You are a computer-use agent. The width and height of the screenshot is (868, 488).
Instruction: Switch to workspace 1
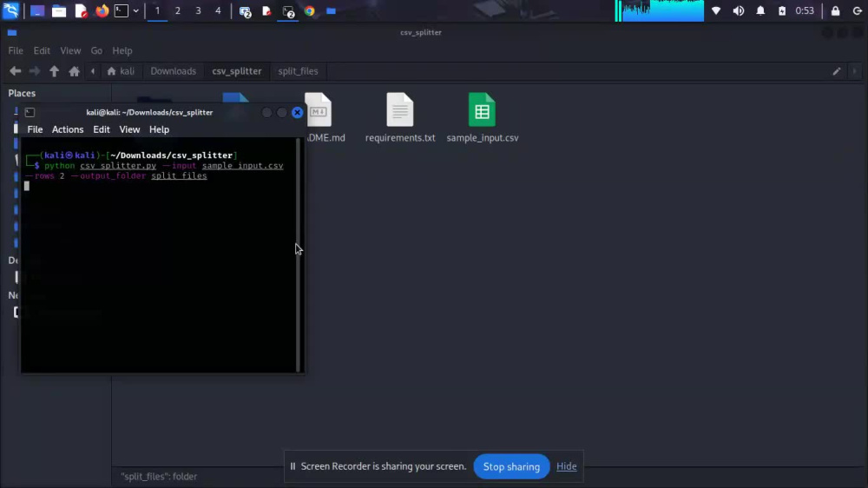157,10
